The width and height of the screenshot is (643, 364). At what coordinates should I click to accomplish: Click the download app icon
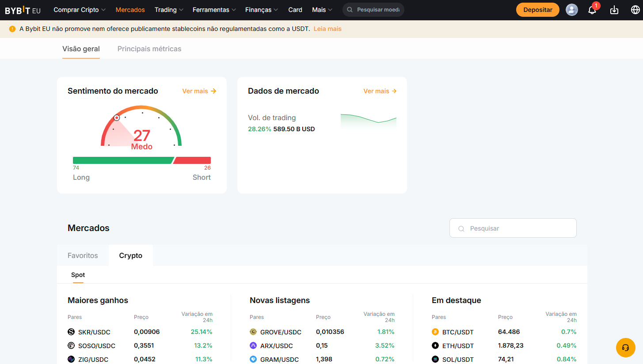(614, 10)
